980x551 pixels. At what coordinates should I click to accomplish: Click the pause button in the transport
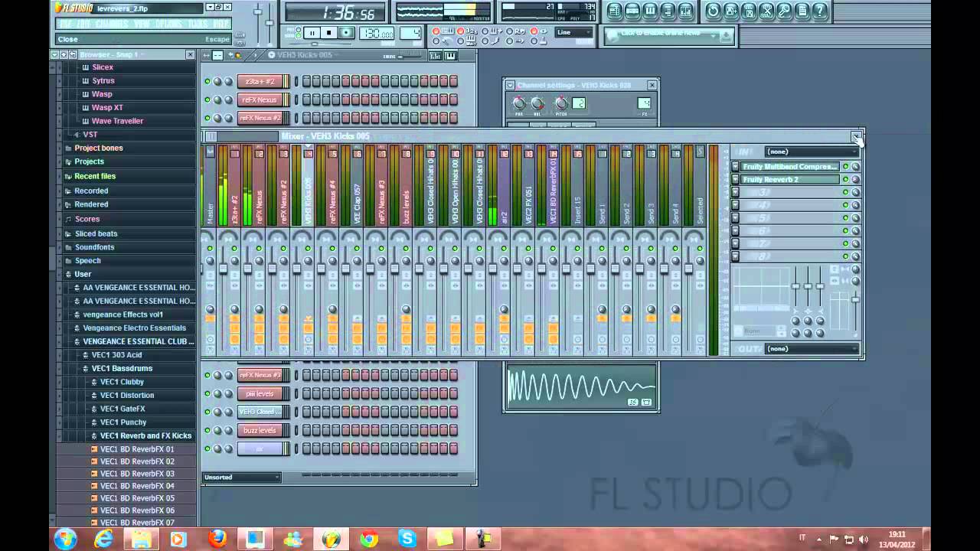312,33
